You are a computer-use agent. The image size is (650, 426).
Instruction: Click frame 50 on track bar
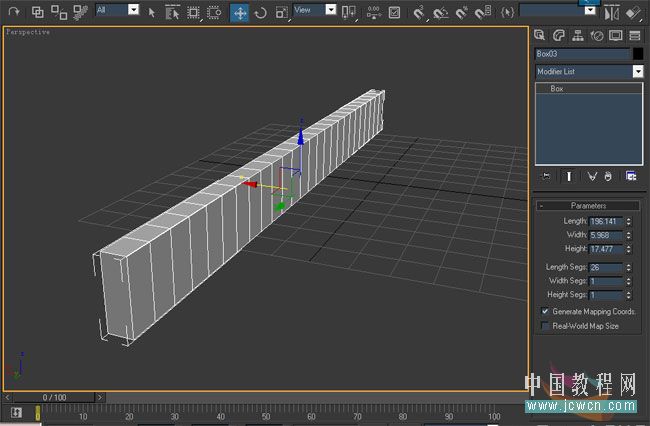pyautogui.click(x=266, y=416)
